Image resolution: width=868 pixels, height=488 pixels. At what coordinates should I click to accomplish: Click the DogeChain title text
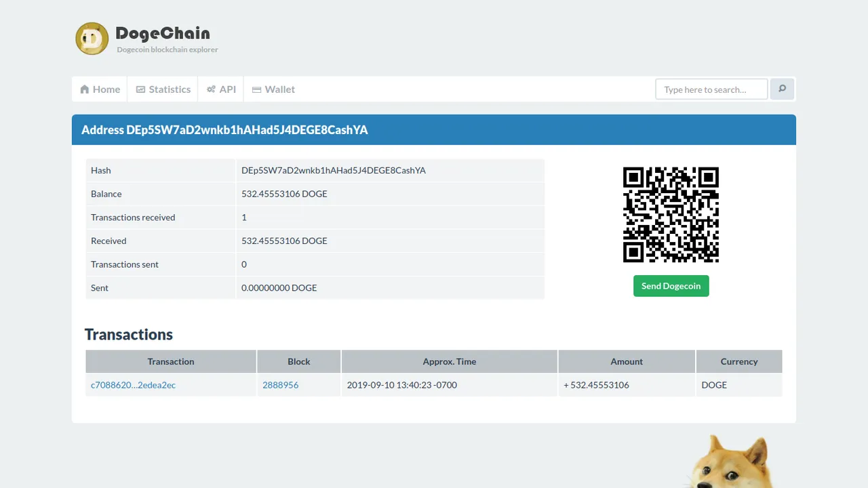[163, 33]
